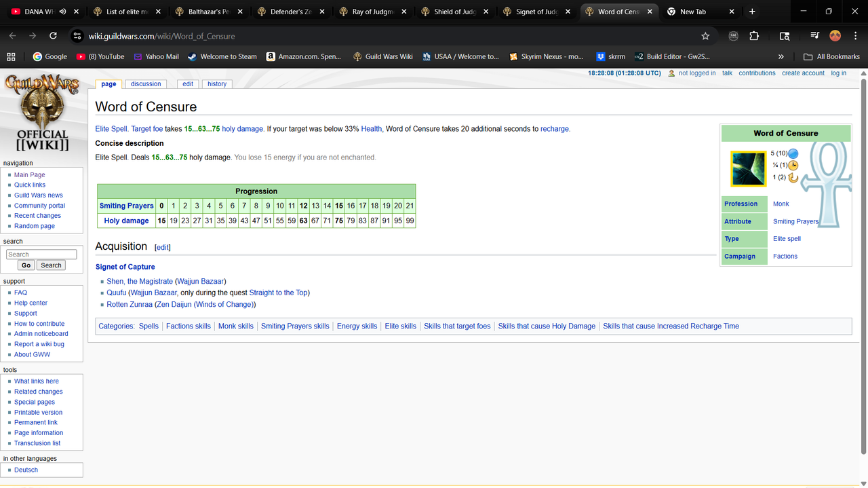Click the recharge time icon in infobox
This screenshot has width=868, height=488.
792,178
